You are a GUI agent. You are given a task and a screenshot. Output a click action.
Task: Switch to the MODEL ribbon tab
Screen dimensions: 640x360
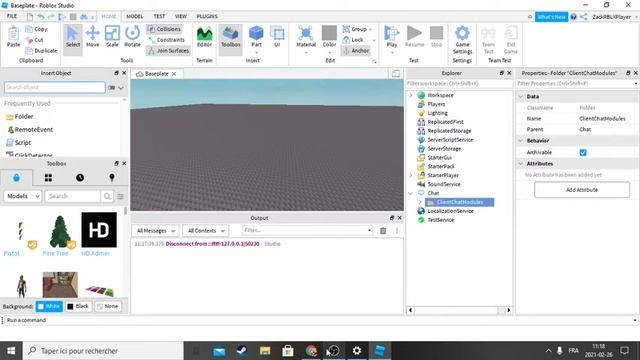(x=134, y=16)
